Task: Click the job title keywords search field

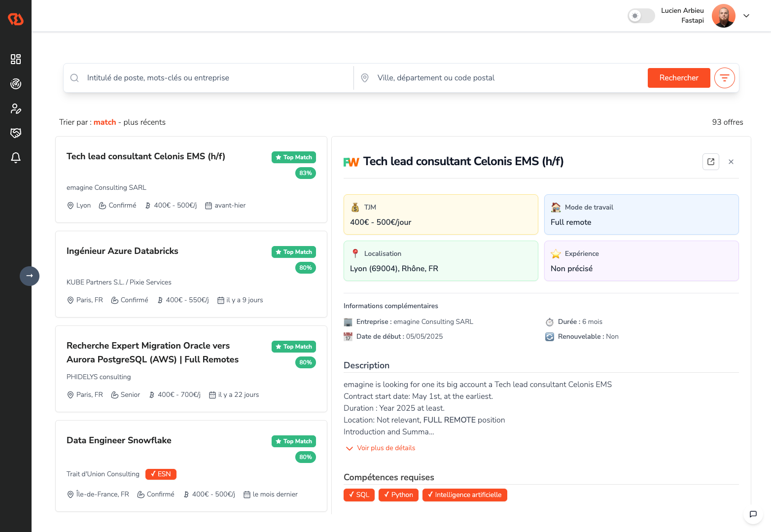Action: (x=212, y=78)
